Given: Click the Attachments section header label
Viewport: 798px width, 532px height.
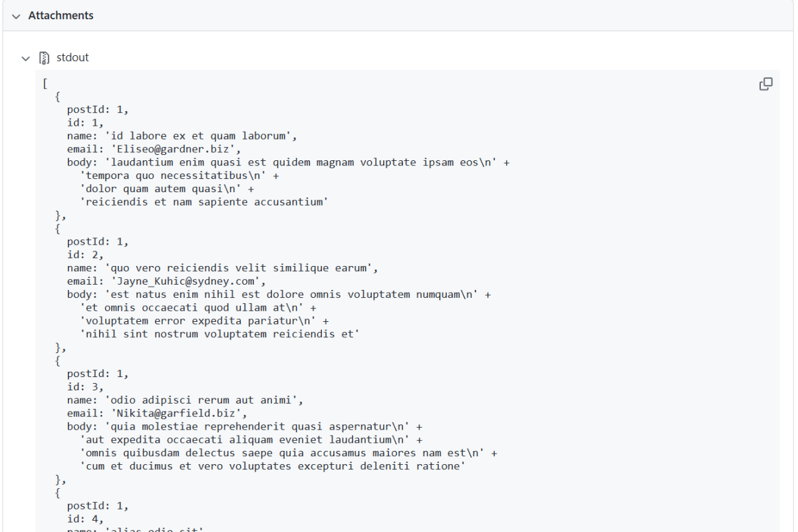Looking at the screenshot, I should 61,15.
